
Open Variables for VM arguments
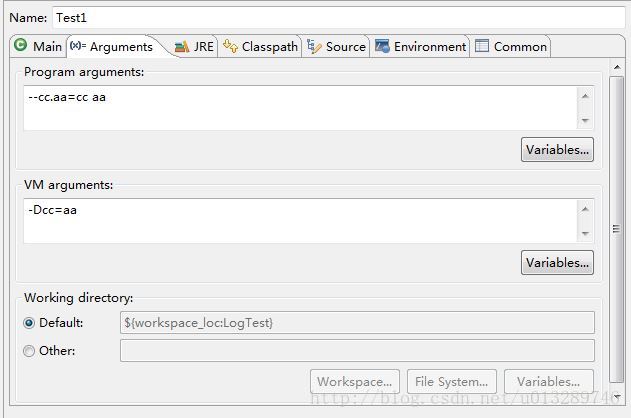[x=557, y=263]
